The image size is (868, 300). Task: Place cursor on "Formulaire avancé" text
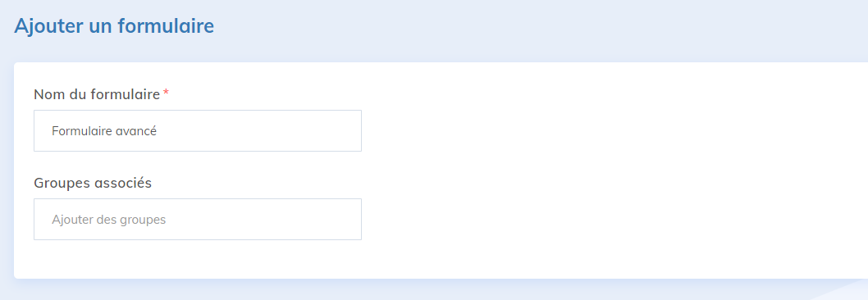(104, 131)
